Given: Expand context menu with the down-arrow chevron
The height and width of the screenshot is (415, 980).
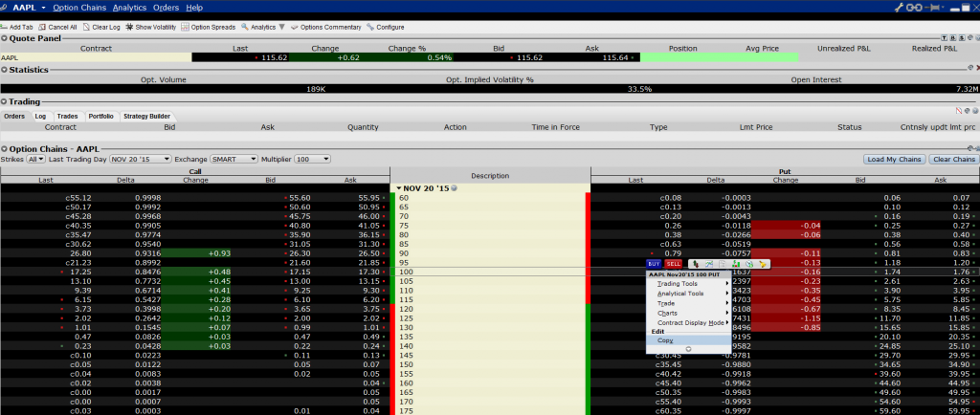Looking at the screenshot, I should (x=689, y=349).
